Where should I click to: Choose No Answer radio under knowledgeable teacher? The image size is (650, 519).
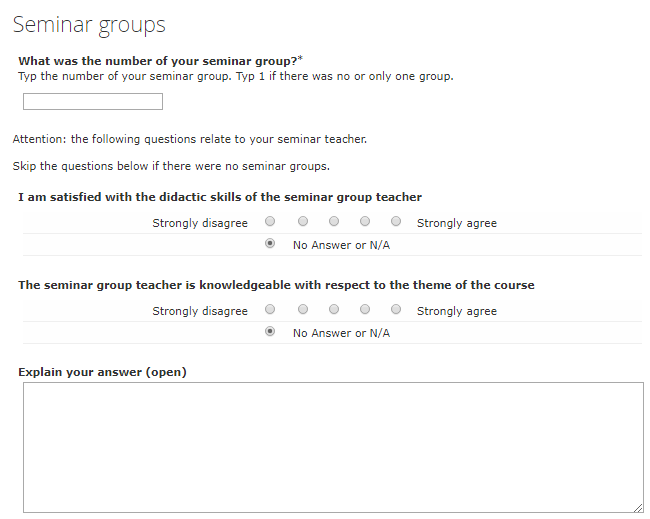point(270,331)
